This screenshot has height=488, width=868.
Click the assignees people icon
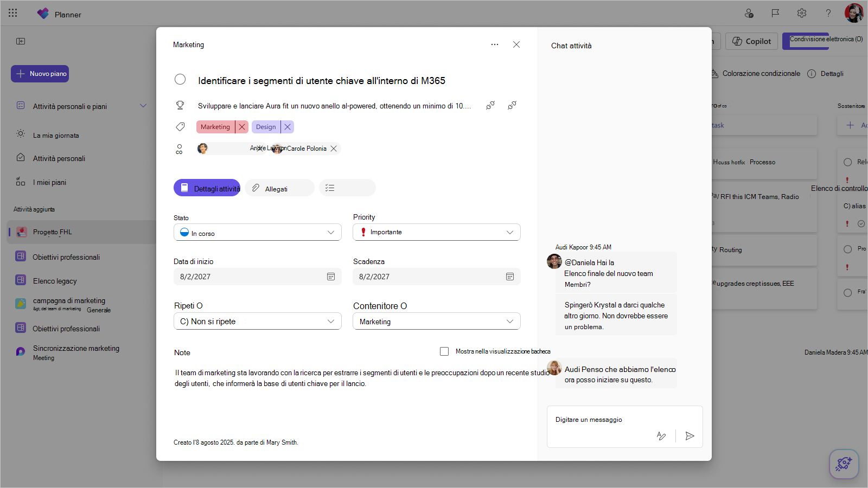[x=179, y=149]
